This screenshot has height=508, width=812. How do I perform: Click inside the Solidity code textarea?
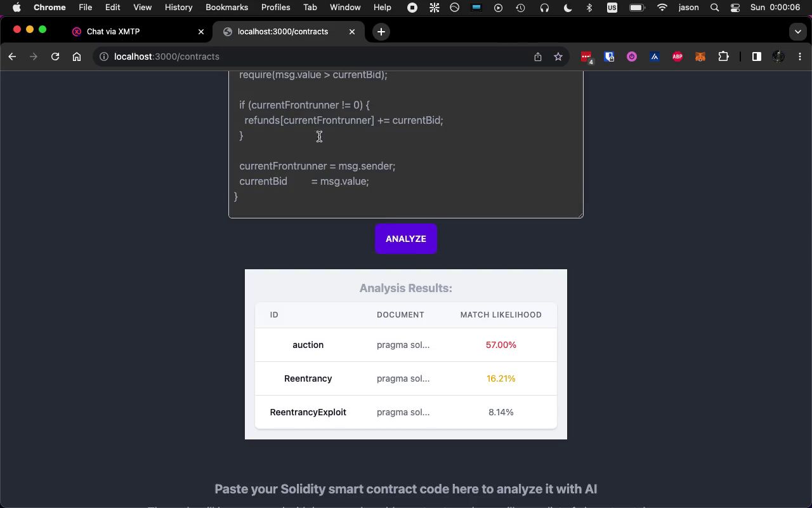(406, 145)
